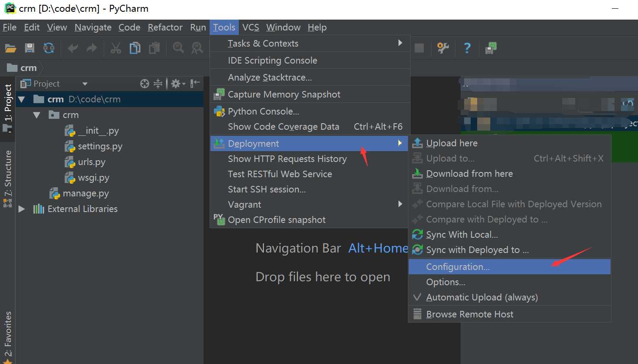
Task: Open the Project view dropdown
Action: tap(85, 84)
